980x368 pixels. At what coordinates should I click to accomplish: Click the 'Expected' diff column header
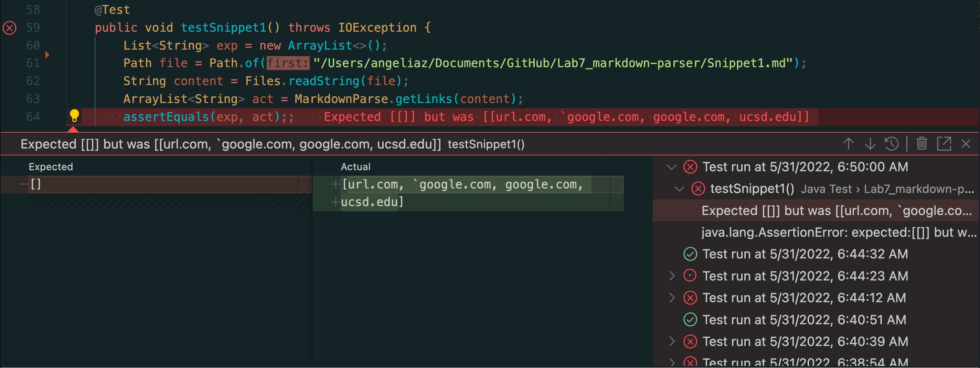tap(51, 167)
